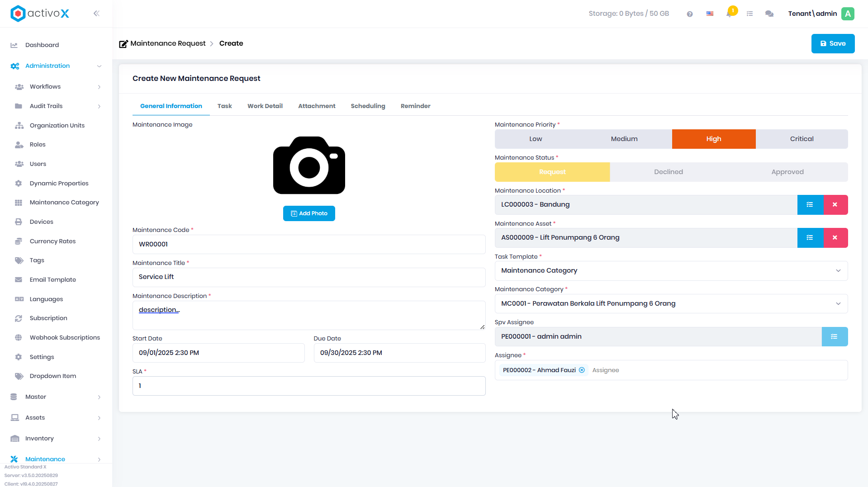Expand Maintenance menu in sidebar
868x487 pixels.
coord(99,459)
